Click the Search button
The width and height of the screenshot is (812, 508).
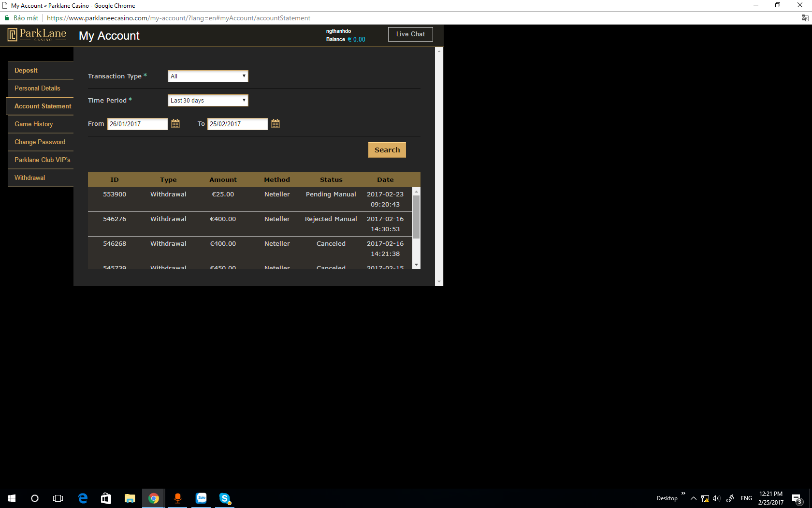pyautogui.click(x=387, y=150)
